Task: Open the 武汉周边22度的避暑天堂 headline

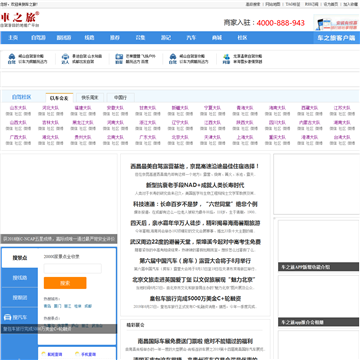Action: tap(195, 242)
